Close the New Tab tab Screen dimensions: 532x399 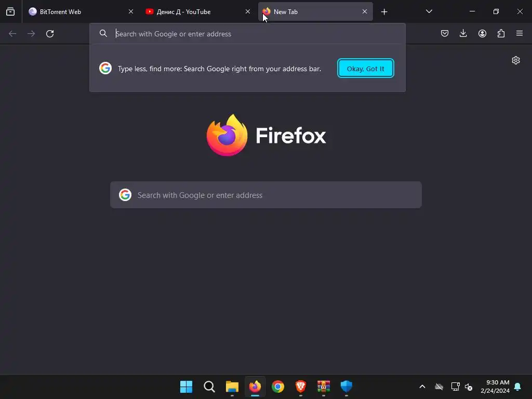coord(364,11)
